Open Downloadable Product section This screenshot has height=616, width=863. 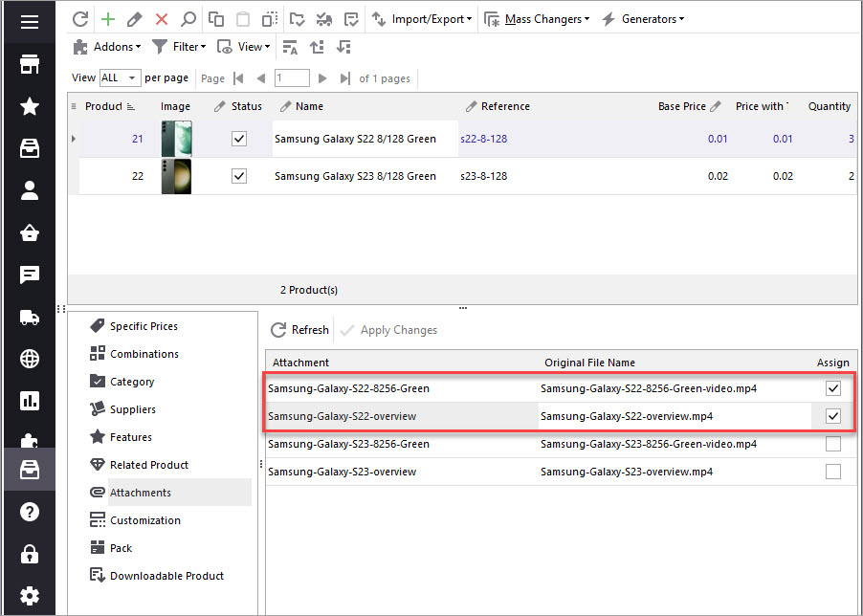(157, 576)
